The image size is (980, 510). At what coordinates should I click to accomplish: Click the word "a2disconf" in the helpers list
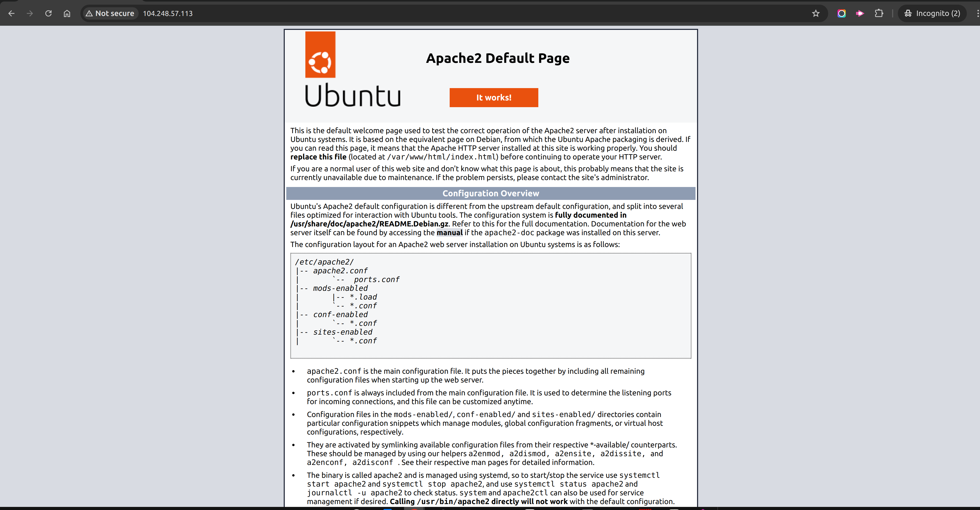(x=372, y=462)
